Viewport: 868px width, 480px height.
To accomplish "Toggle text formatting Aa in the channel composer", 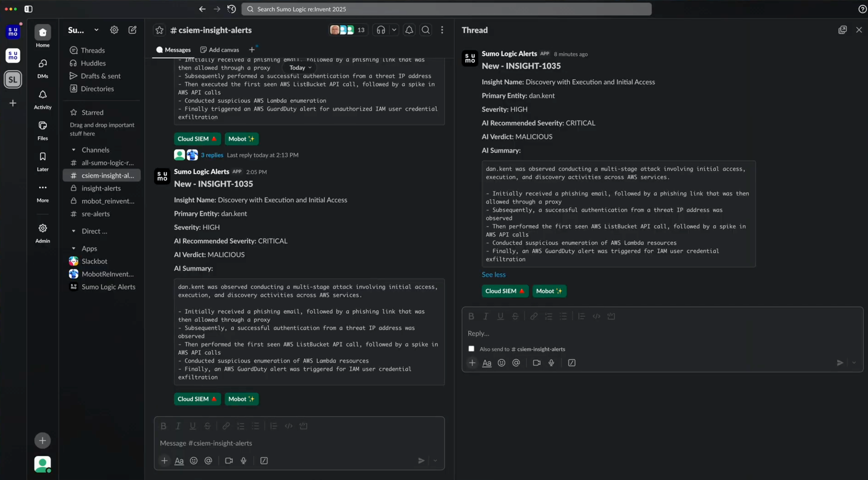I will point(179,461).
